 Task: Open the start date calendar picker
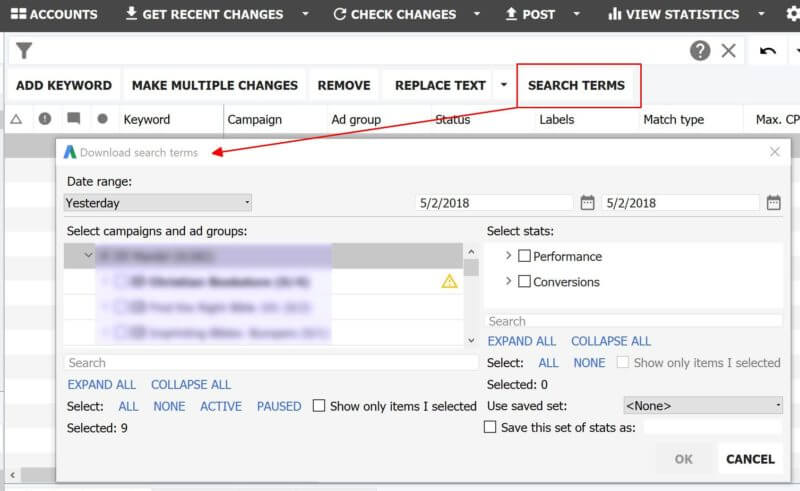587,203
